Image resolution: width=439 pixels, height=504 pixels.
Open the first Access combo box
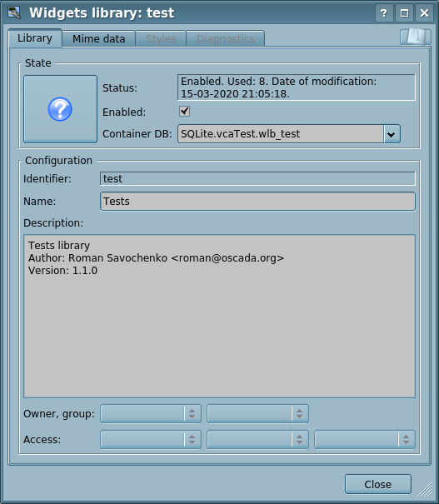[x=151, y=439]
